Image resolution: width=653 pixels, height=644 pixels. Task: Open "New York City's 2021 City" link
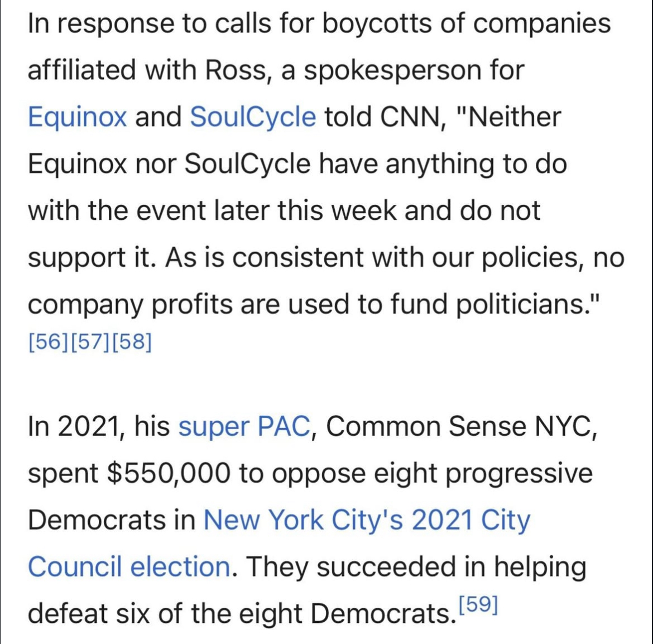coord(367,520)
